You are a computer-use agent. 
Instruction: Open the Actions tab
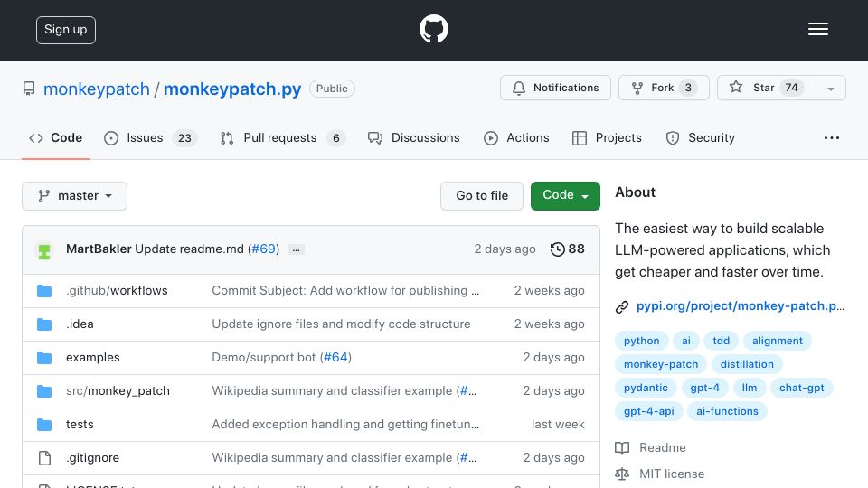(516, 137)
